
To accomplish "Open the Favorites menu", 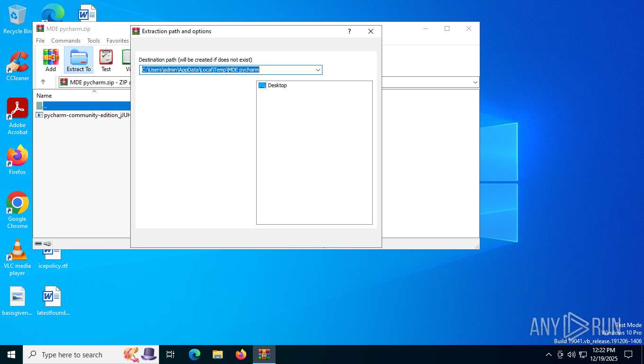I will tap(117, 41).
